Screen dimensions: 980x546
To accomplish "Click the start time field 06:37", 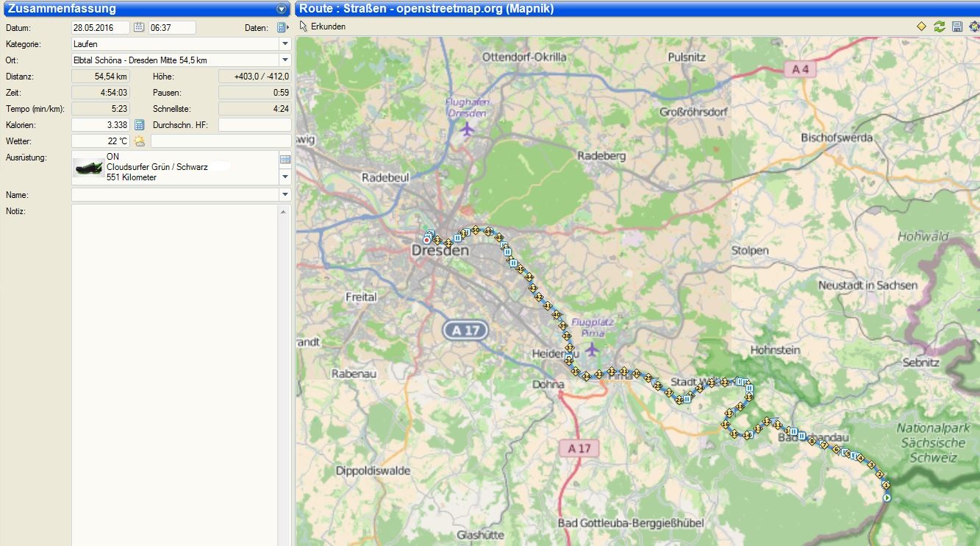I will tap(172, 27).
